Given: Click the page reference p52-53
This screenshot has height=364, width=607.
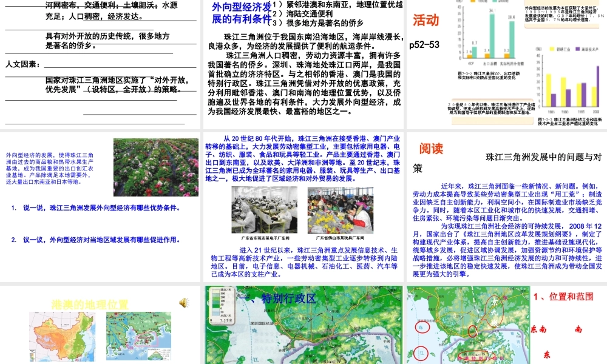Looking at the screenshot, I should (x=425, y=45).
